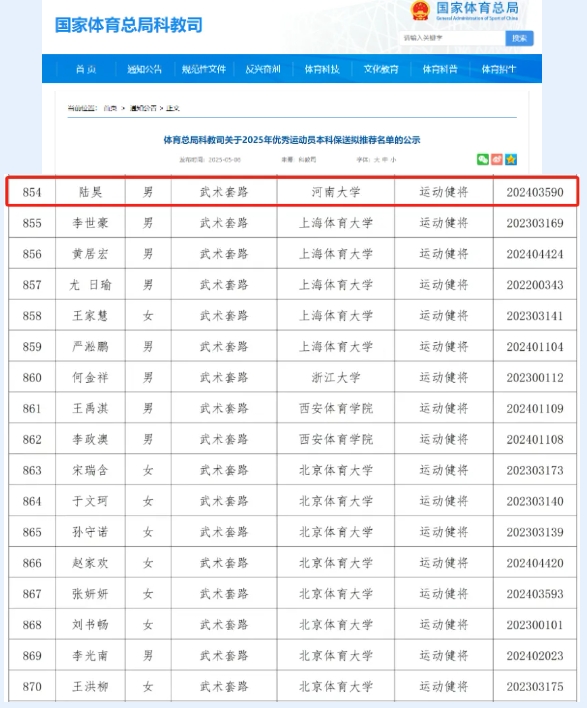Open the 体育科普 navigation tab
This screenshot has width=587, height=708.
pos(440,69)
